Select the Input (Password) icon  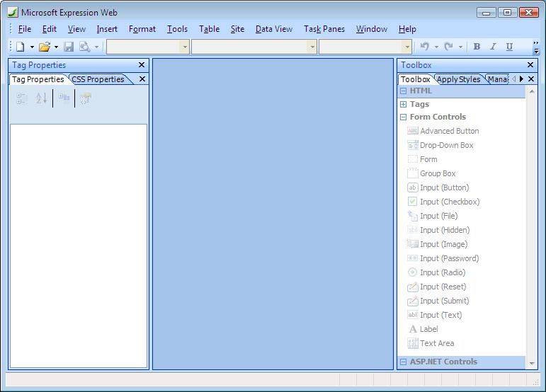(x=413, y=258)
